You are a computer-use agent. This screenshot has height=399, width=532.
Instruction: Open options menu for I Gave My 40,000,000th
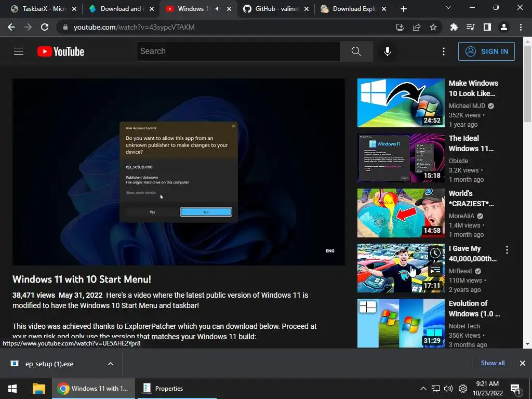tap(507, 250)
